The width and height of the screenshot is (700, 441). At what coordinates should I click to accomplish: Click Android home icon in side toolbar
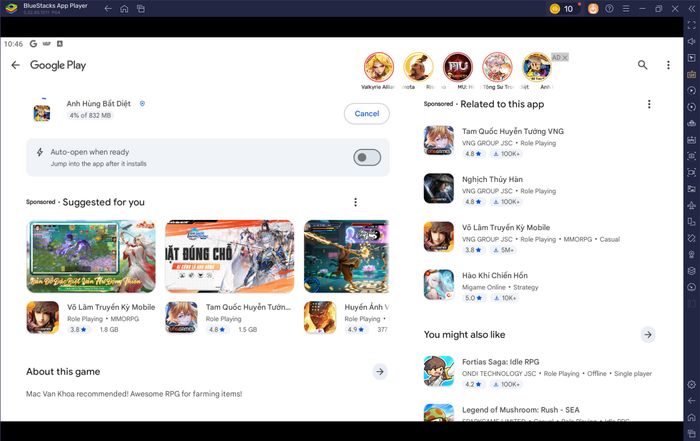coord(692,417)
